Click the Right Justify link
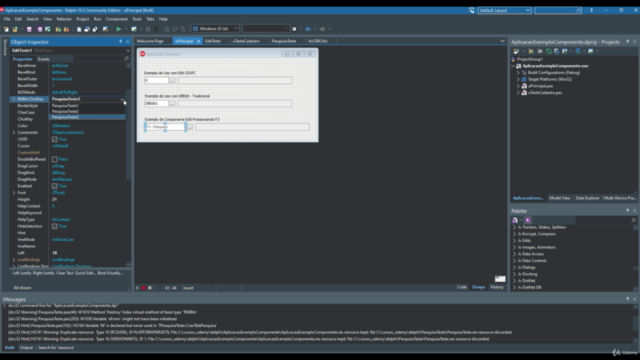640x360 pixels. pos(44,273)
